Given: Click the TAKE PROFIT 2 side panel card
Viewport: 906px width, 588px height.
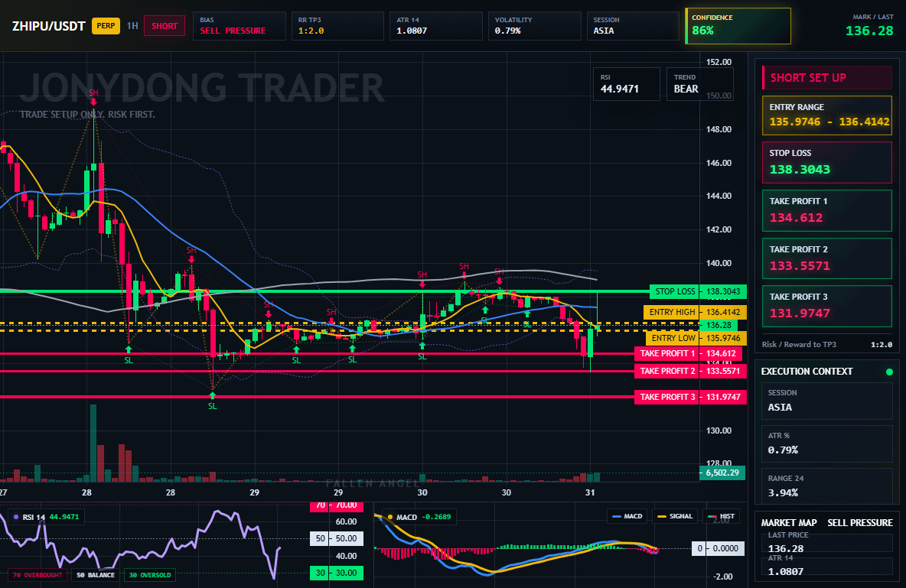Looking at the screenshot, I should tap(827, 258).
